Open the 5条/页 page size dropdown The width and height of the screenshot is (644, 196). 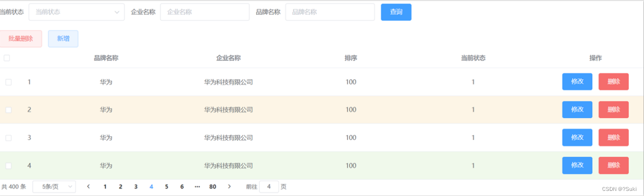[54, 187]
